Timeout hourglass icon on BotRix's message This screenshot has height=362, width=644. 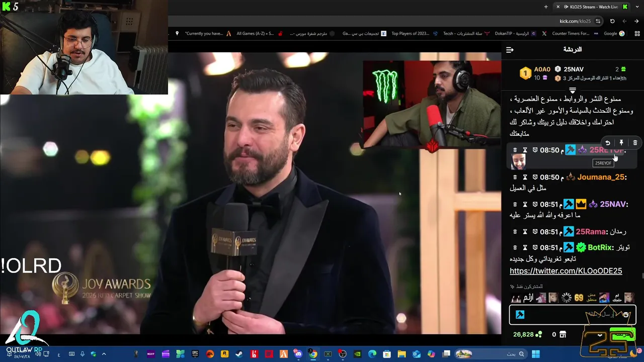tap(525, 247)
